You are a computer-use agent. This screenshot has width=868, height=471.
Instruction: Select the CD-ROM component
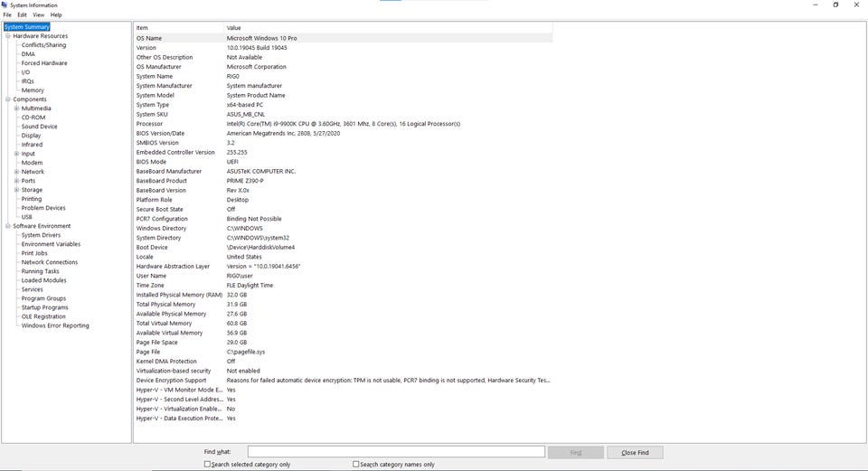tap(33, 118)
